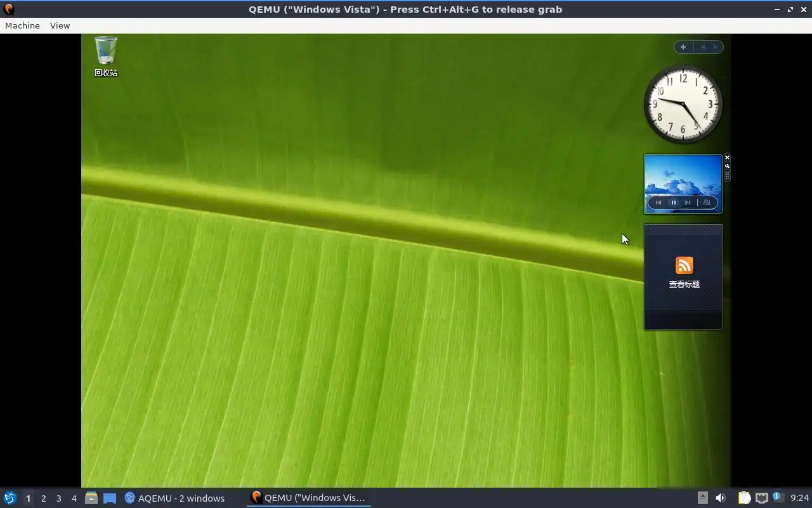View the current slideshow picture
This screenshot has width=812, height=508.
(706, 203)
